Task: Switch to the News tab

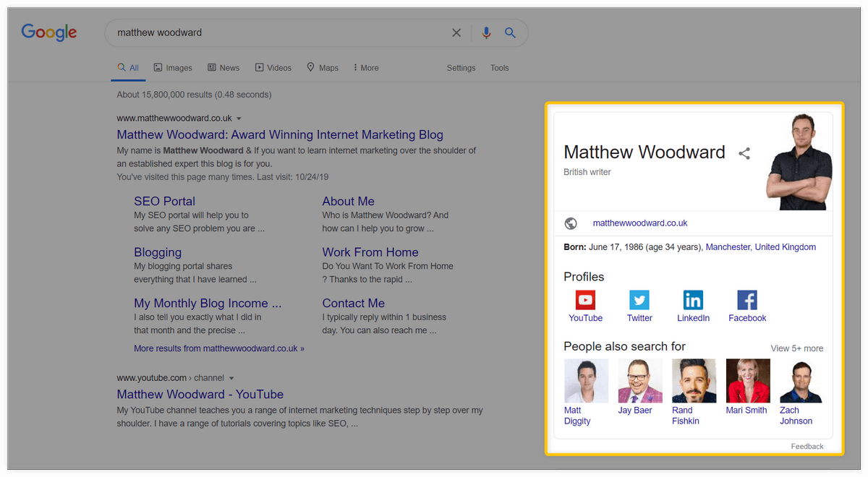Action: (224, 68)
